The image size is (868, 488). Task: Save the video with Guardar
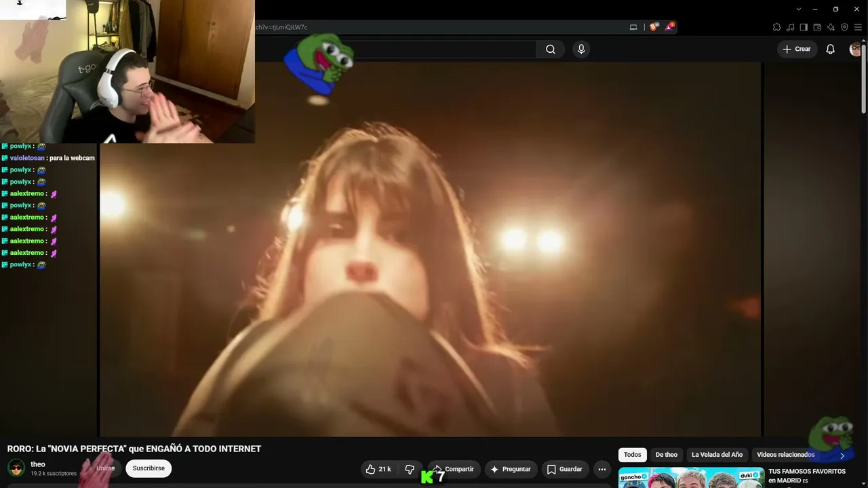pyautogui.click(x=565, y=469)
